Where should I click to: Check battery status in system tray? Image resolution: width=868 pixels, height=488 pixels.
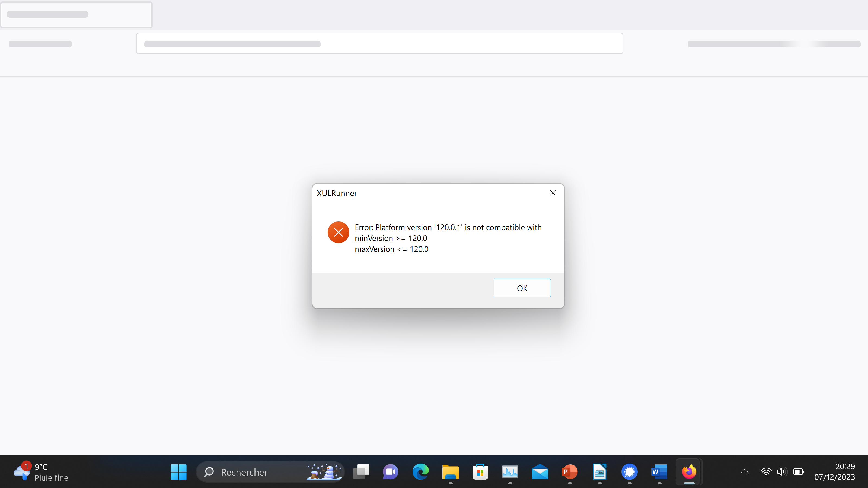click(x=799, y=472)
